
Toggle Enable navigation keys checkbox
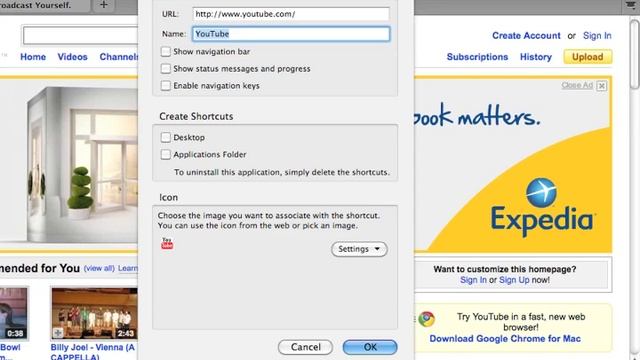tap(165, 86)
